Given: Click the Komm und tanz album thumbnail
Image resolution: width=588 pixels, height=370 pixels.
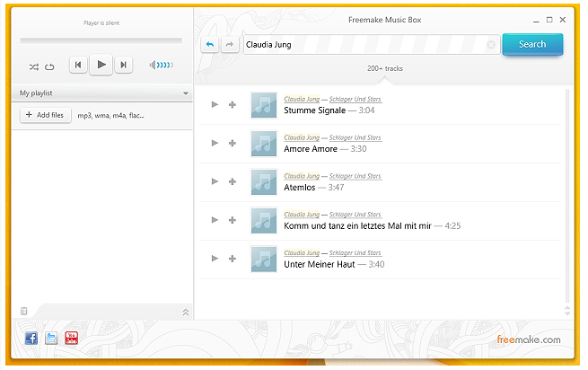Looking at the screenshot, I should pyautogui.click(x=264, y=220).
